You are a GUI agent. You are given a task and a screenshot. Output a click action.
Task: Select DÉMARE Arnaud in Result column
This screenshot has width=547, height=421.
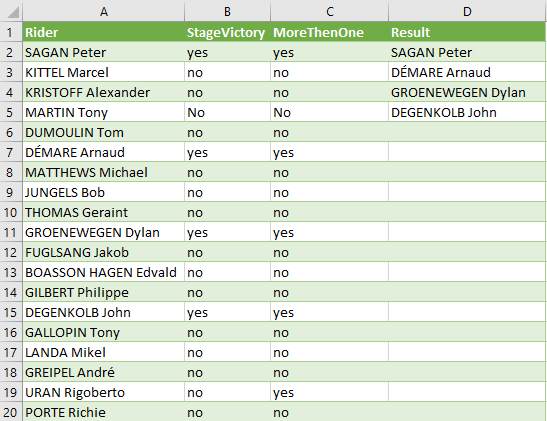pyautogui.click(x=467, y=72)
